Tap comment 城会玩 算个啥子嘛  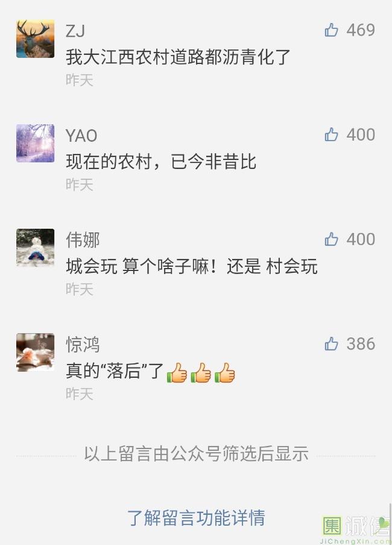tap(192, 266)
